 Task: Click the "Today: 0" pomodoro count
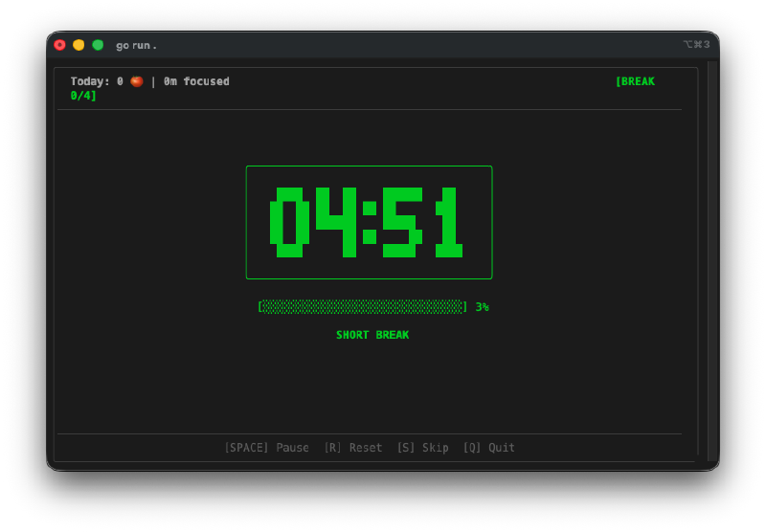[97, 81]
